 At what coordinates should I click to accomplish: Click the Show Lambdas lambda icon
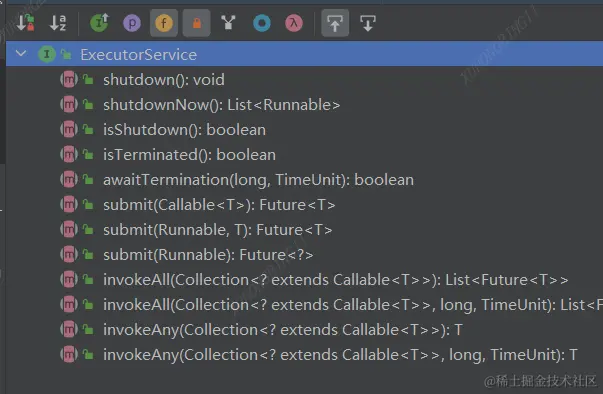[x=294, y=23]
